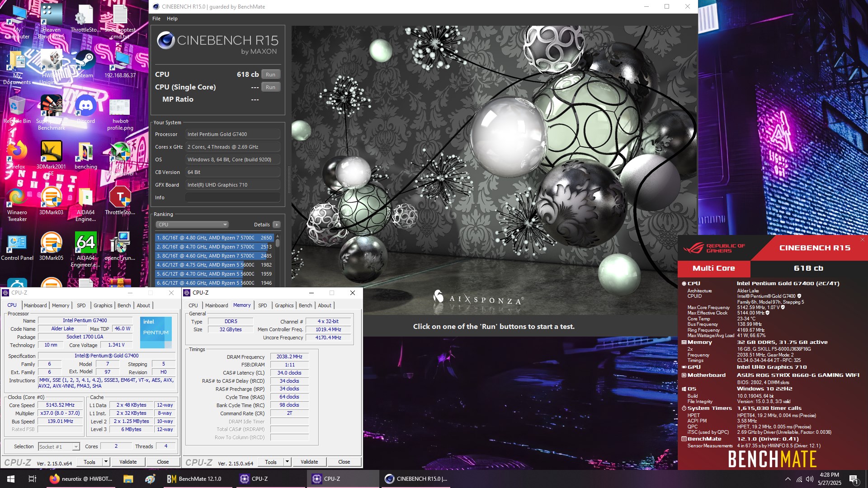Open the Control Panel desktop icon
The width and height of the screenshot is (868, 488).
pos(17,247)
